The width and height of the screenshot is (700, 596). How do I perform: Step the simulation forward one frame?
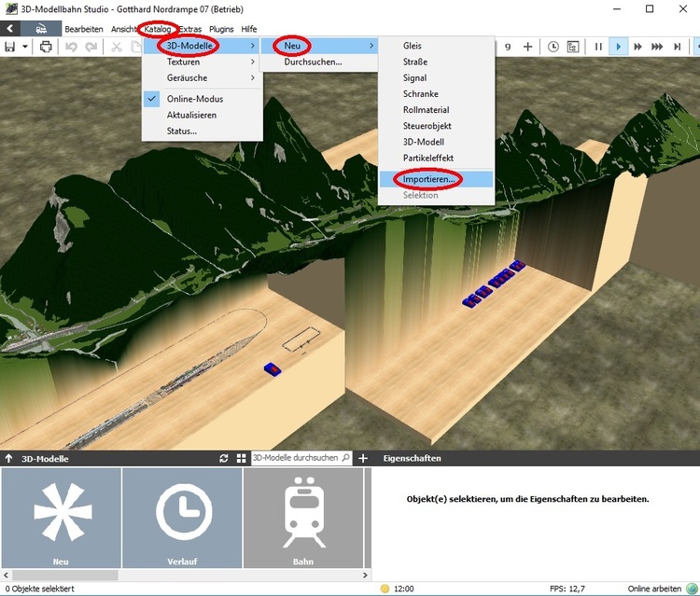click(678, 47)
